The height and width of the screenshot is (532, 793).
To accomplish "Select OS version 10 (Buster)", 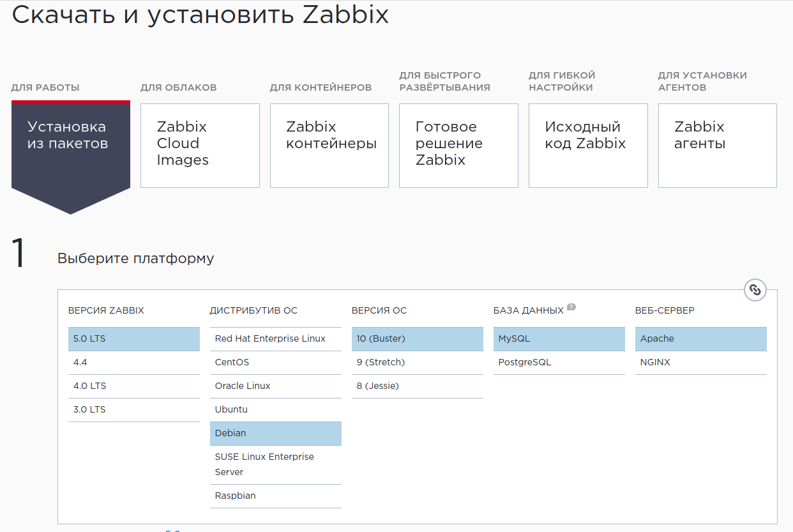I will [x=418, y=339].
